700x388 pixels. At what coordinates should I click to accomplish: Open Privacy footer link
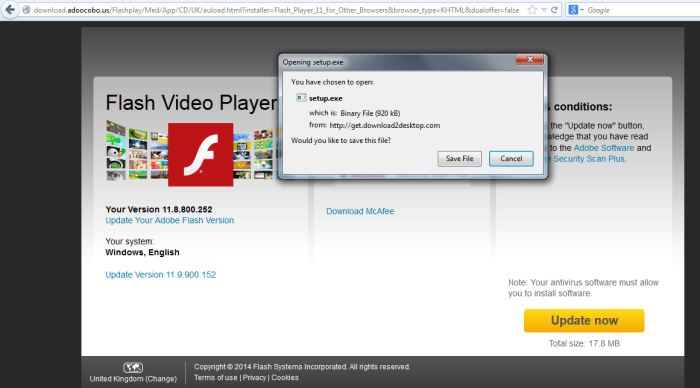coord(254,378)
